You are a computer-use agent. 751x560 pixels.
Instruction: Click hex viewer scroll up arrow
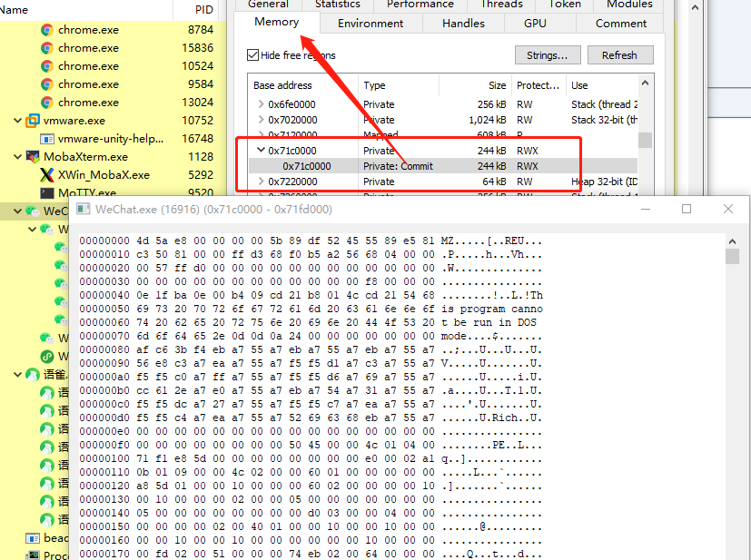click(x=732, y=241)
